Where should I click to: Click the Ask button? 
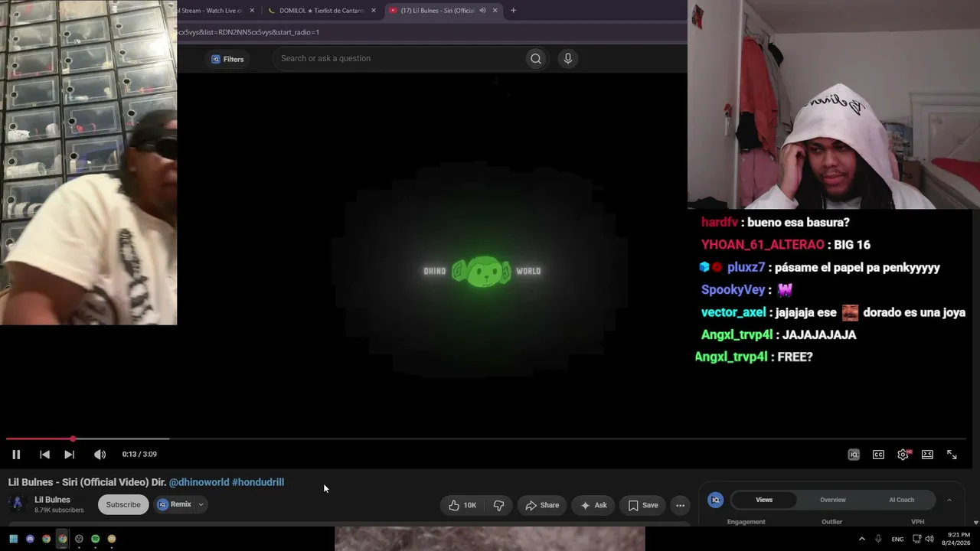point(593,505)
